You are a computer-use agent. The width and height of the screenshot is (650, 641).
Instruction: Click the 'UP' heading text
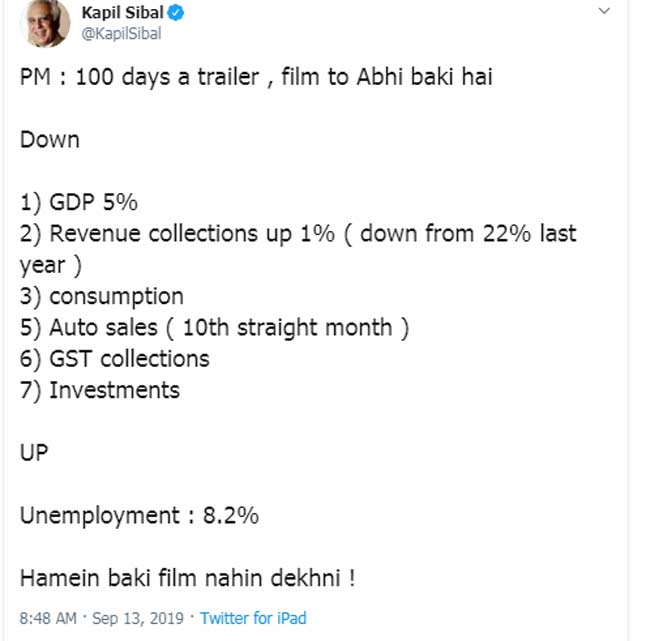pos(34,453)
